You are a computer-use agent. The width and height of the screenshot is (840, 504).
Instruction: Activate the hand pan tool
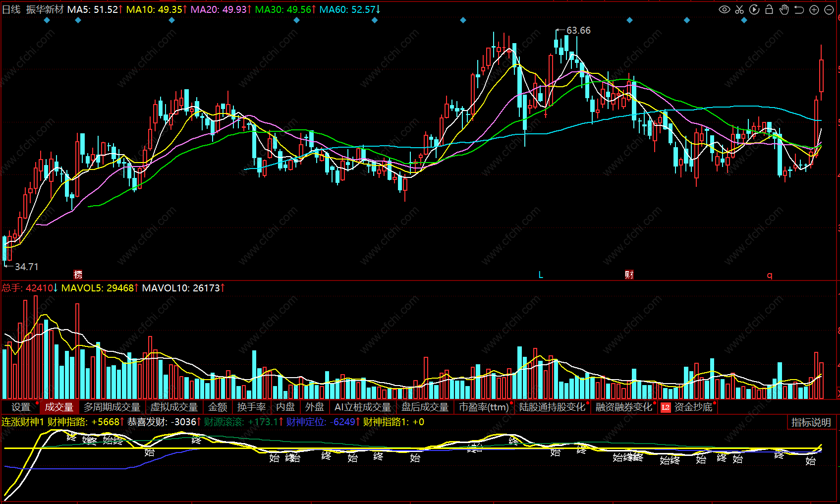point(784,9)
